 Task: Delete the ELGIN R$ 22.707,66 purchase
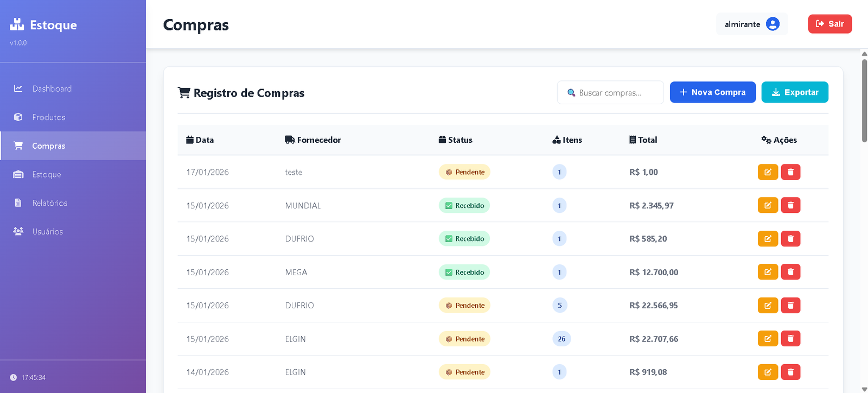coord(790,339)
